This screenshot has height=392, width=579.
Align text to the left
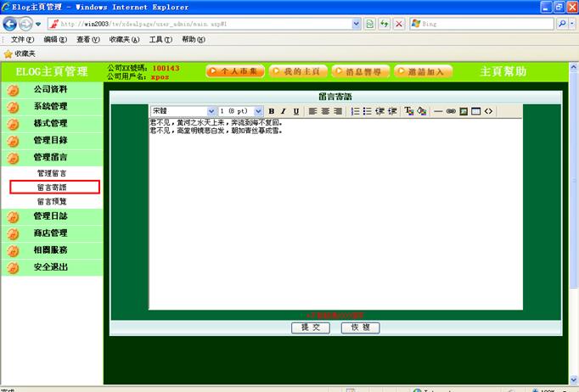312,111
